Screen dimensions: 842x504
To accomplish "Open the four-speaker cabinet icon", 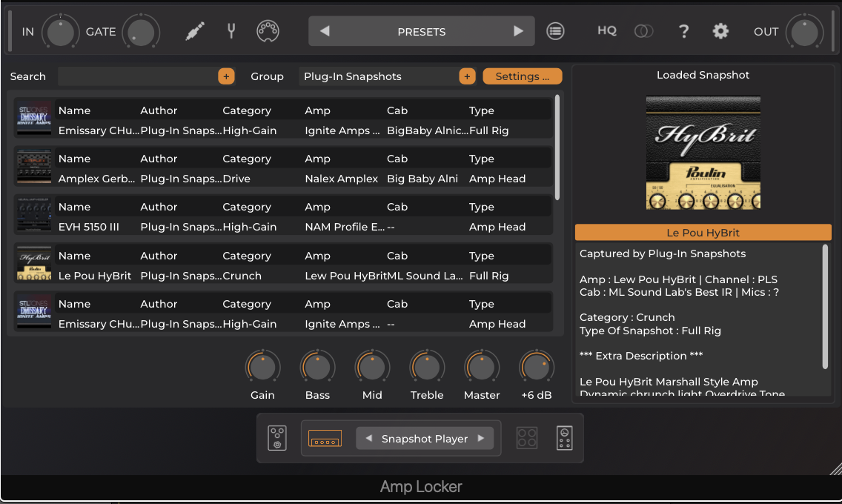I will pyautogui.click(x=527, y=438).
